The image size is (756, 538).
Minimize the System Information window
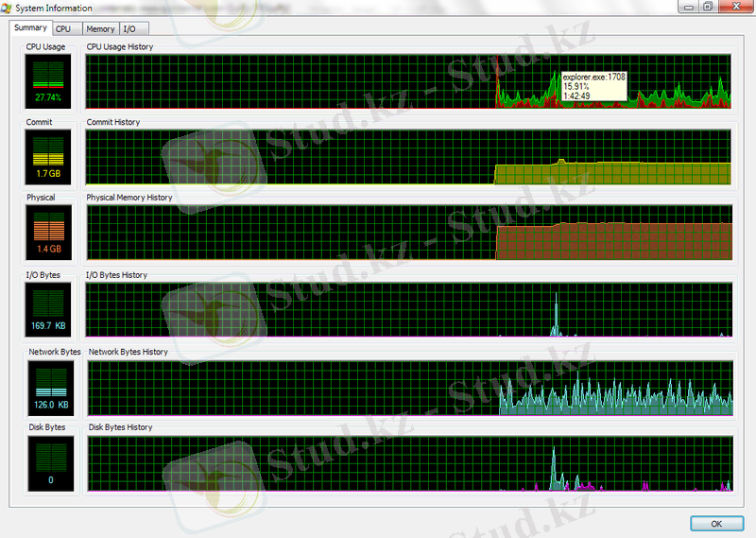point(689,7)
